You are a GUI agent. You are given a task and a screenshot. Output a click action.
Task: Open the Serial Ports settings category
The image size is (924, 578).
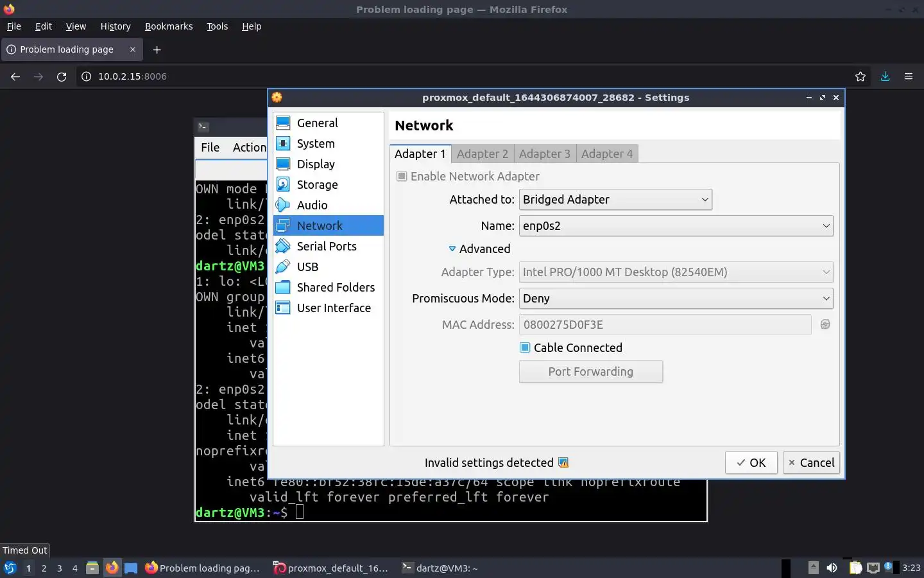click(x=328, y=246)
